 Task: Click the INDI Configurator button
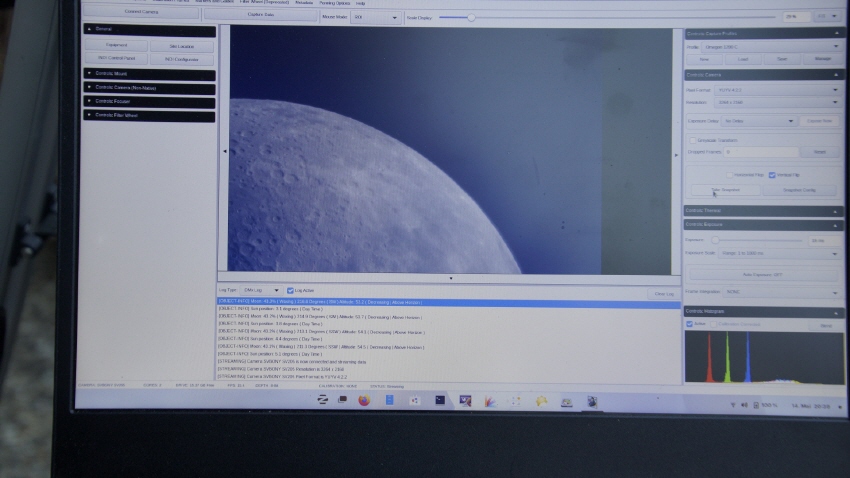click(x=182, y=59)
